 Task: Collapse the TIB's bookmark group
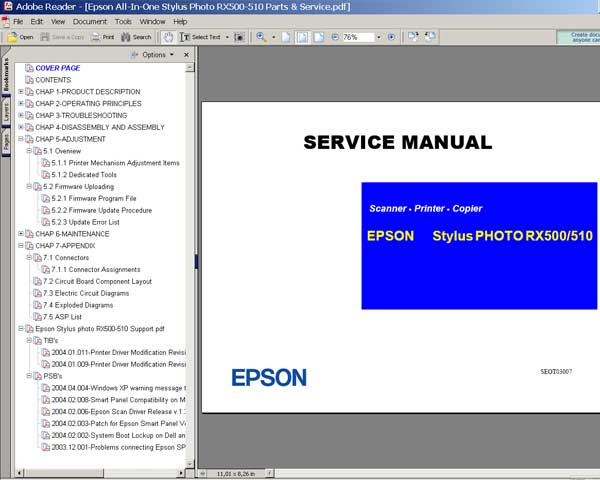tap(29, 340)
